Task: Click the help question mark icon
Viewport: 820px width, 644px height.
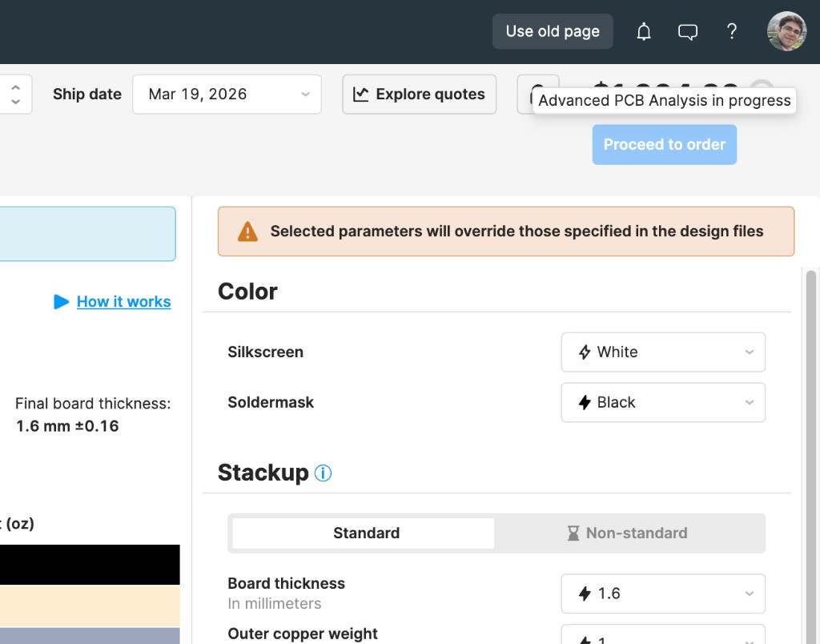Action: 731,31
